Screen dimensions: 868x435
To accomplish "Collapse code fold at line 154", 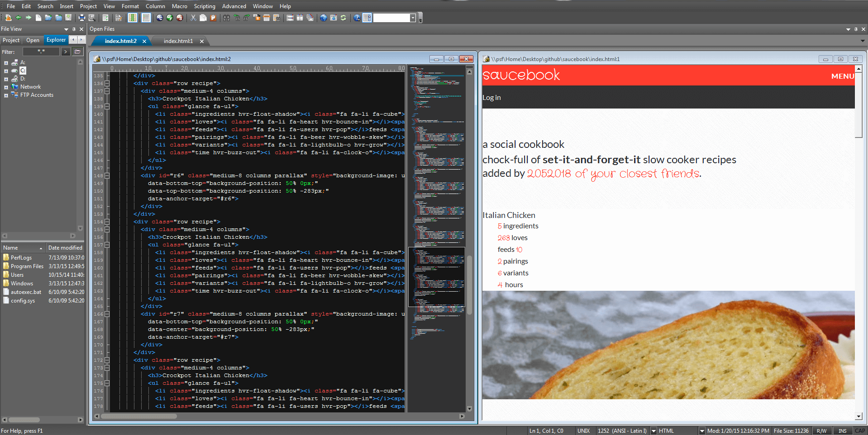I will (107, 222).
